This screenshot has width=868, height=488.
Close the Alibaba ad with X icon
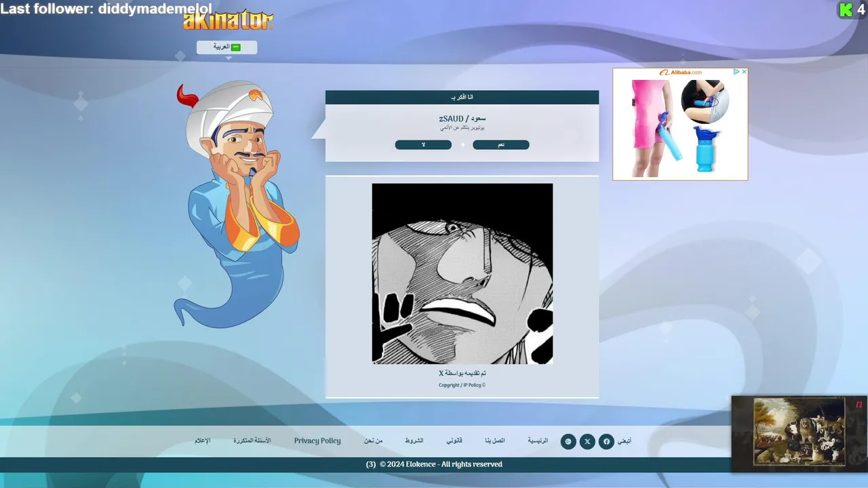pyautogui.click(x=744, y=72)
